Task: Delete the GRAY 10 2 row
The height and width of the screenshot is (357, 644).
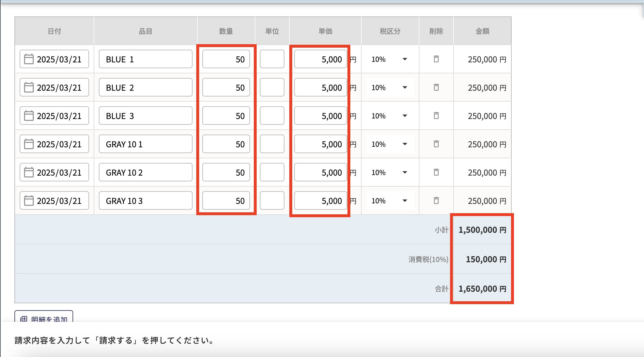Action: point(436,172)
